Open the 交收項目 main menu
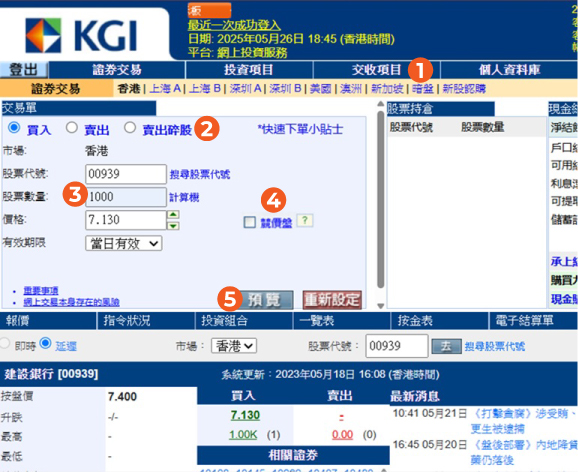 [x=376, y=70]
